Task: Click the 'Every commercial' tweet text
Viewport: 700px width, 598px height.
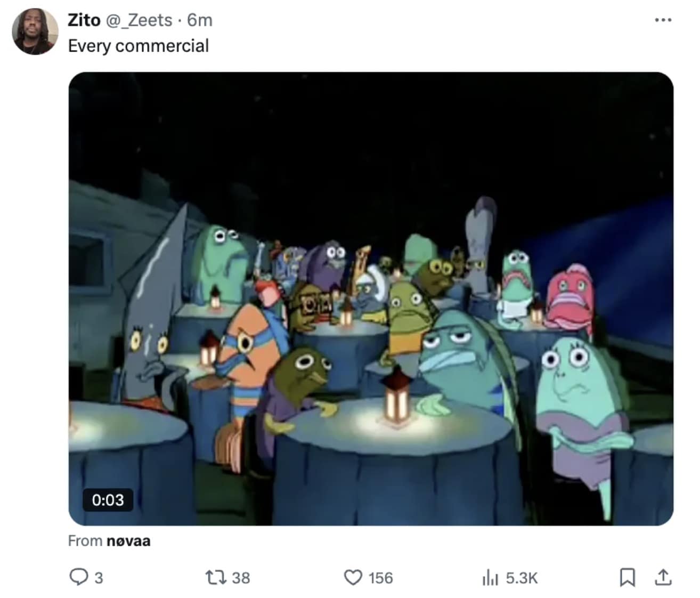Action: coord(139,46)
